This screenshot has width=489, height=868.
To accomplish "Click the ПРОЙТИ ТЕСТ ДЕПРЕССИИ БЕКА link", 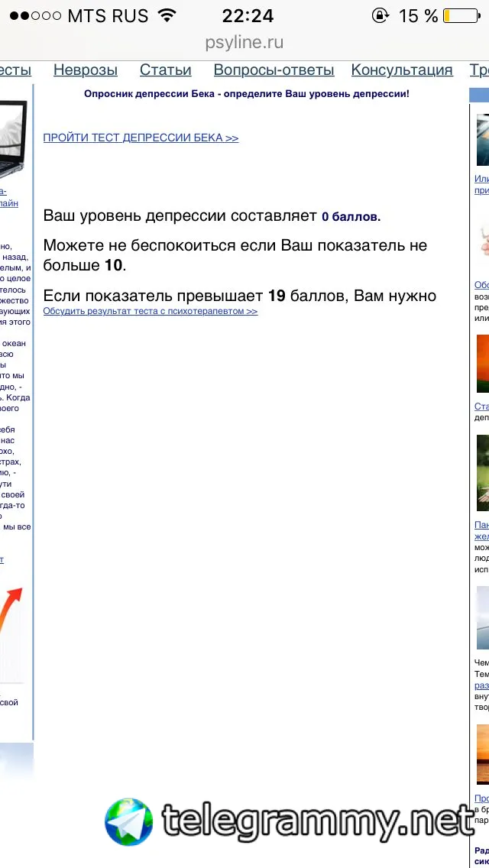I will 141,138.
